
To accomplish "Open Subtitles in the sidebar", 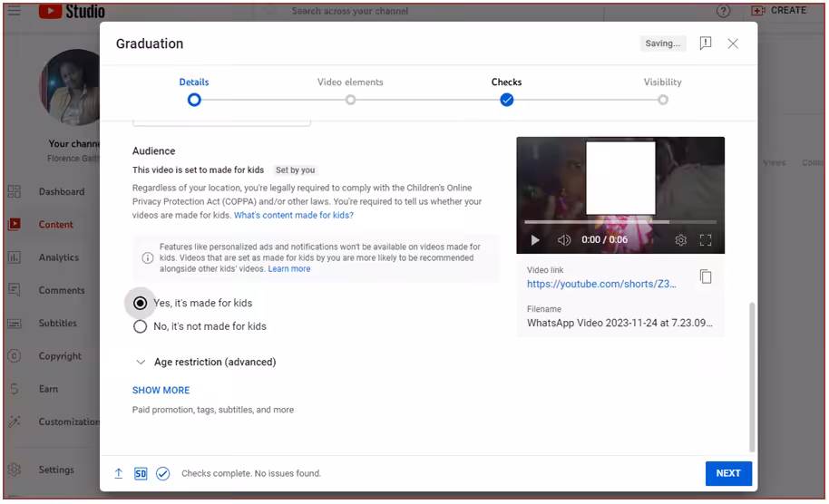I will [x=58, y=323].
